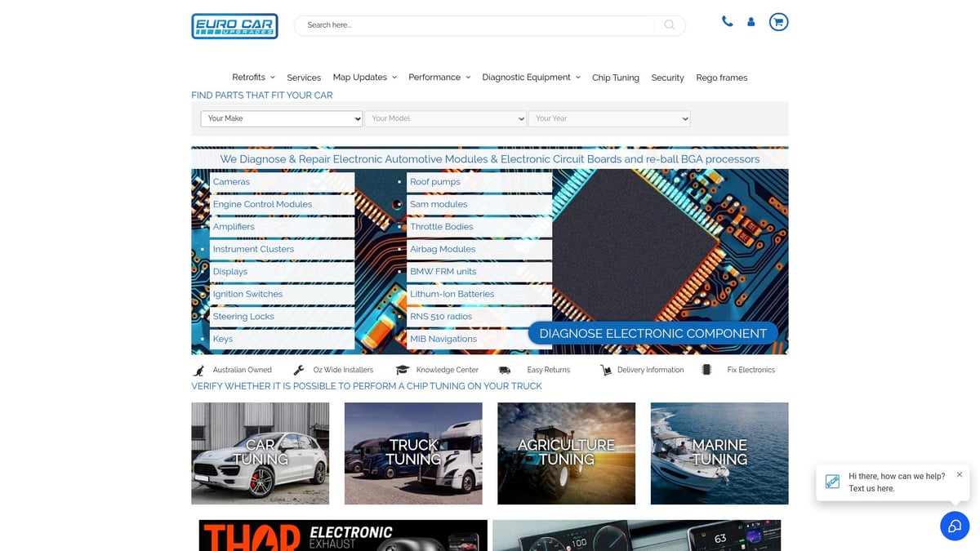This screenshot has height=551, width=980.
Task: Open the chat bubble launcher button
Action: 955,526
